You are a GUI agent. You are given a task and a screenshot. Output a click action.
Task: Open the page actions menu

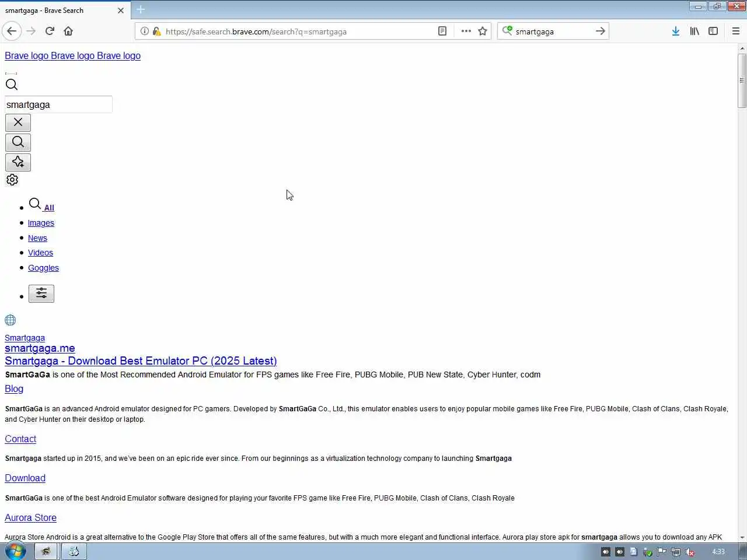[466, 31]
